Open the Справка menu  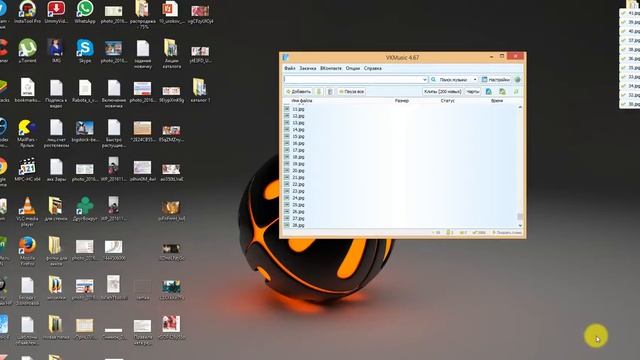tap(372, 68)
